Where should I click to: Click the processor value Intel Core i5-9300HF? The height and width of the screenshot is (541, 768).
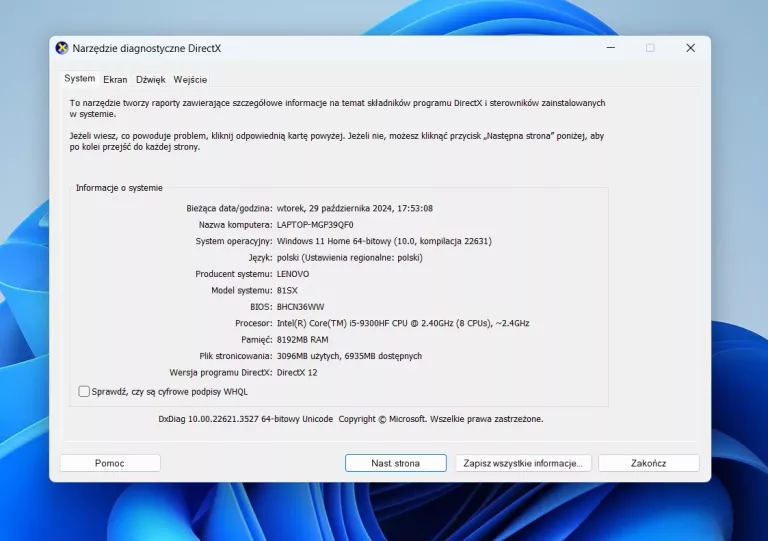403,323
